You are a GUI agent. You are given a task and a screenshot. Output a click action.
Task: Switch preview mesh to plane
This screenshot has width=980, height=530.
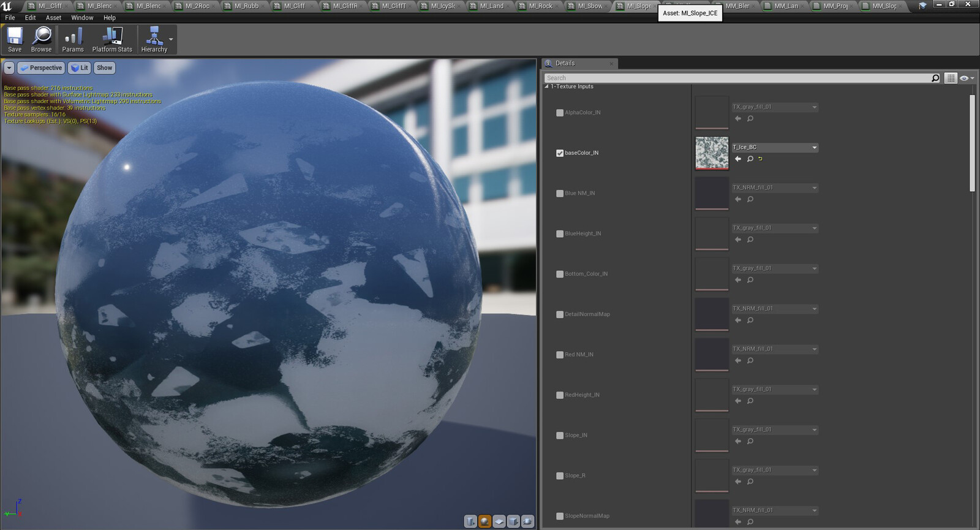pyautogui.click(x=499, y=521)
